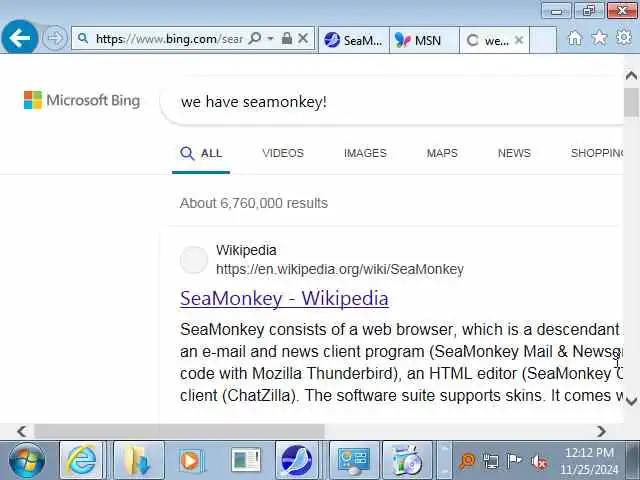Viewport: 640px width, 480px height.
Task: Open the folder download taskbar icon
Action: (x=138, y=460)
